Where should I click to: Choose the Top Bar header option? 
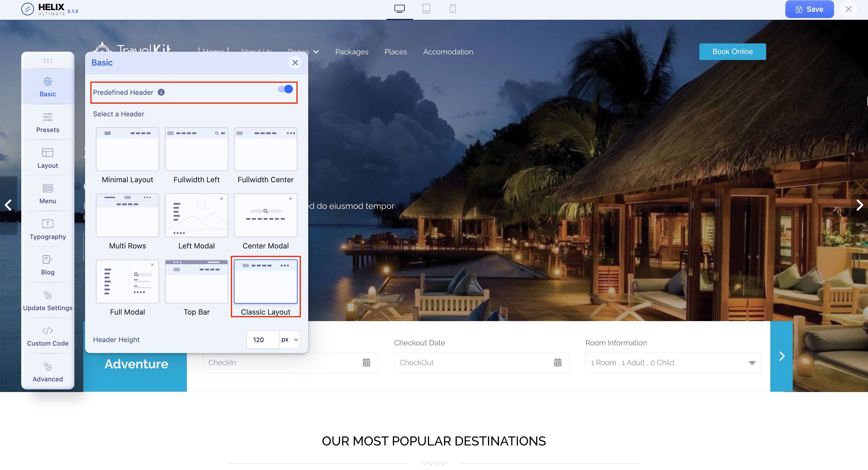tap(196, 282)
